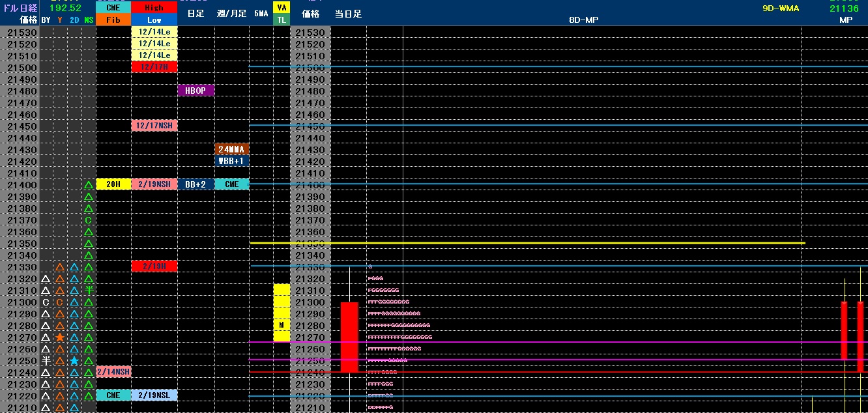Click the white triangle in the 21320 row
The width and height of the screenshot is (868, 413).
46,278
